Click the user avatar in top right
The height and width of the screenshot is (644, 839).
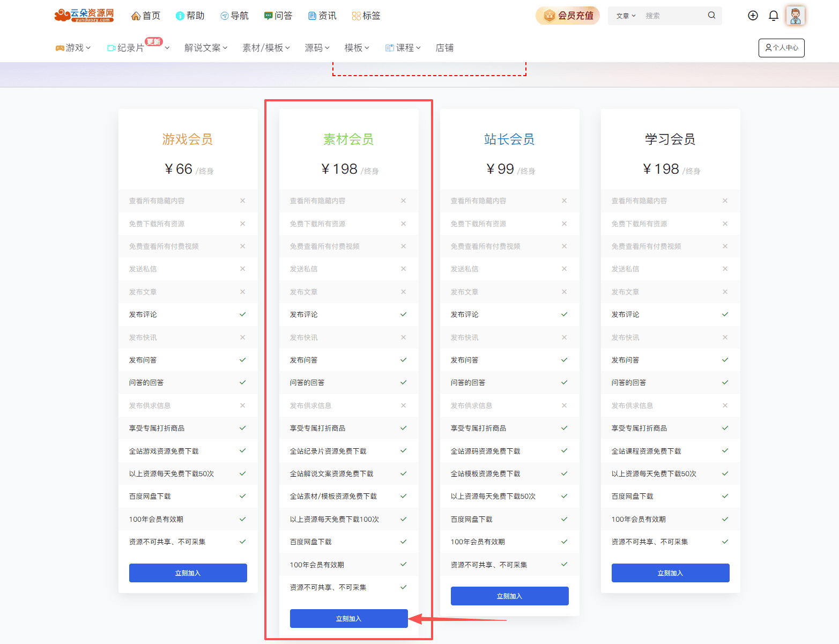point(795,16)
